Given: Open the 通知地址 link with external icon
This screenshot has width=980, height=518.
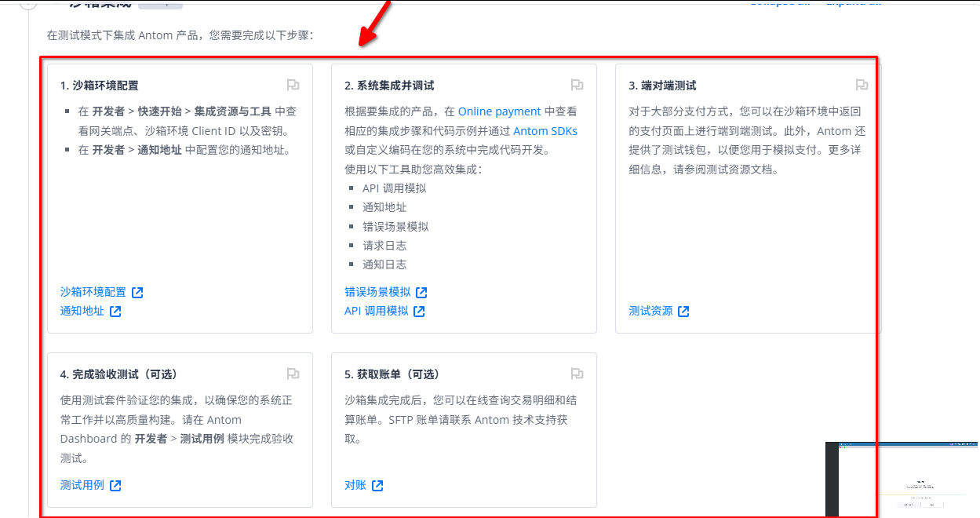Looking at the screenshot, I should pyautogui.click(x=91, y=311).
